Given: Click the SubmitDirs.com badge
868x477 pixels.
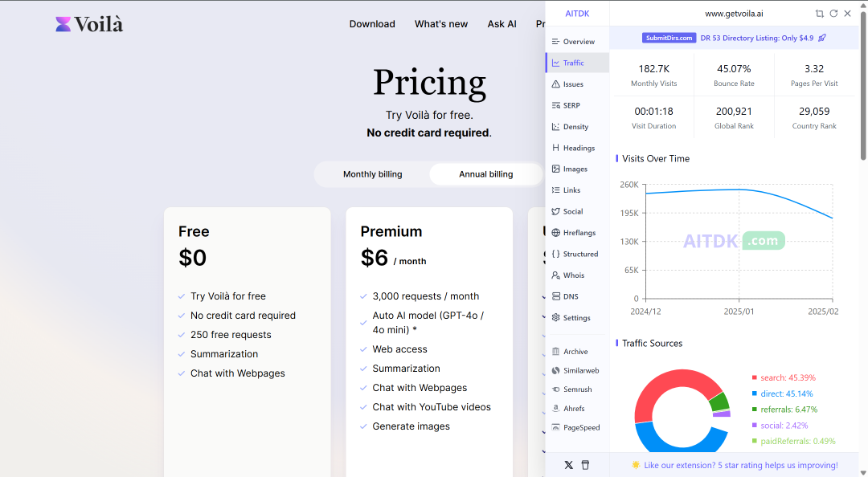Looking at the screenshot, I should 669,39.
